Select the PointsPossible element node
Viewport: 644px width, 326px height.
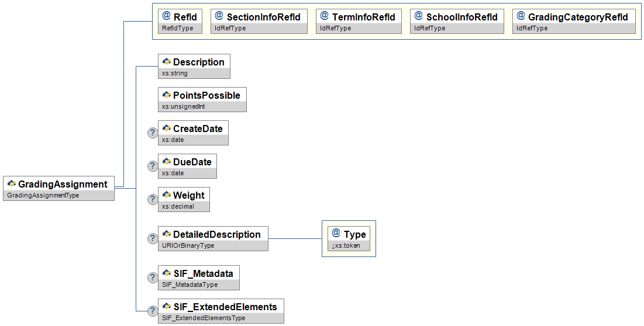point(202,99)
